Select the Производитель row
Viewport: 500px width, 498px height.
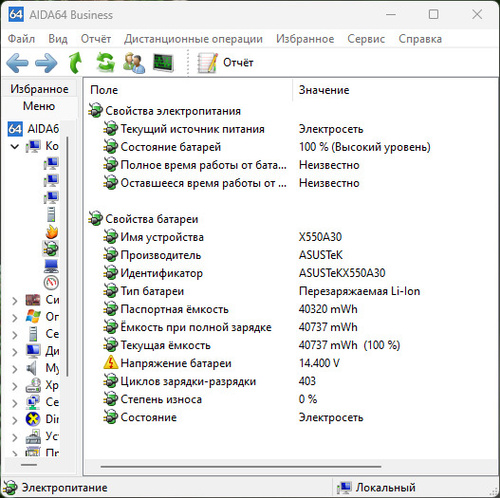[x=223, y=255]
